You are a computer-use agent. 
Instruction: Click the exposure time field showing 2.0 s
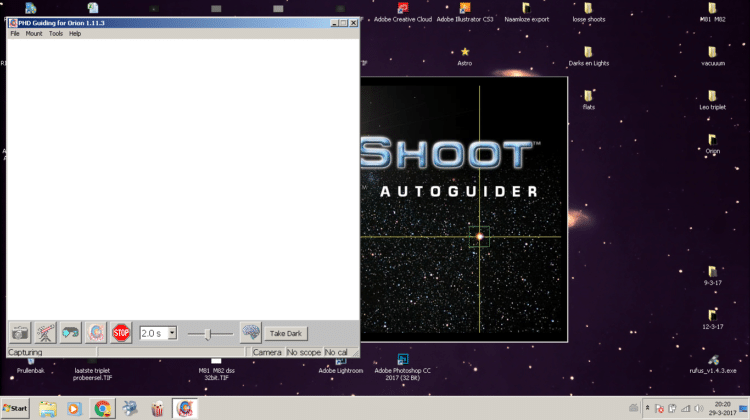click(153, 333)
